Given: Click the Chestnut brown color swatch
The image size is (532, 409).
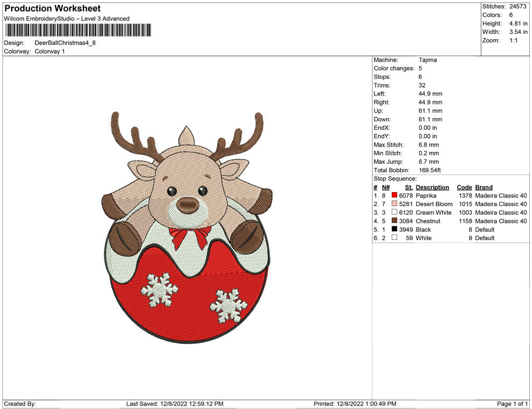Looking at the screenshot, I should pos(394,221).
